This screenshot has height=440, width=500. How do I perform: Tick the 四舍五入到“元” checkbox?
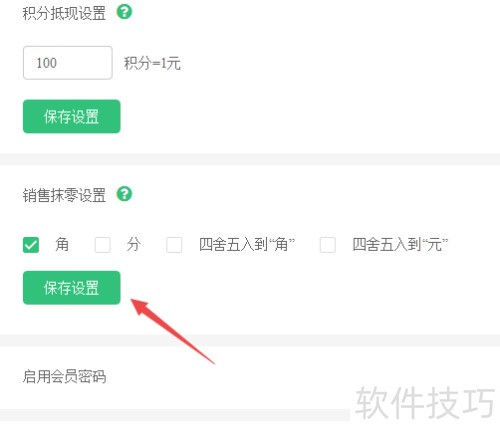click(328, 245)
